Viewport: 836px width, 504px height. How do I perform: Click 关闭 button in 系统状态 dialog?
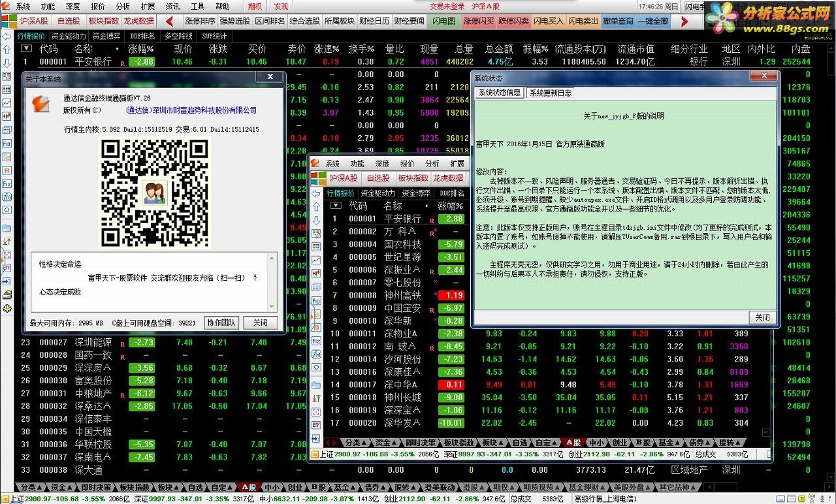[762, 317]
